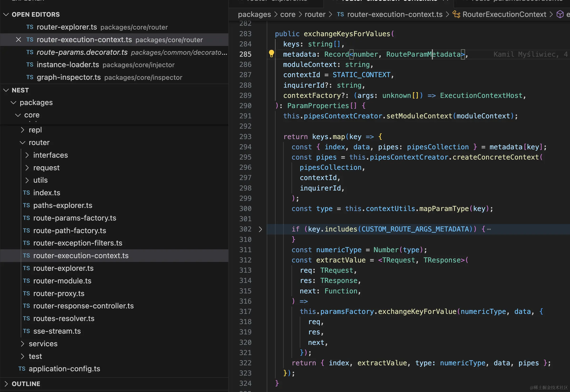The width and height of the screenshot is (570, 392).
Task: Click ExecutionContextHost type on line 289
Action: (481, 95)
